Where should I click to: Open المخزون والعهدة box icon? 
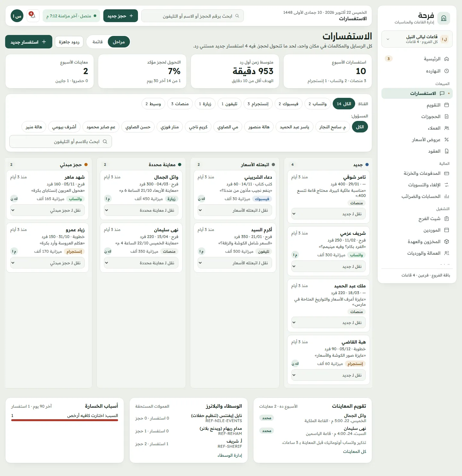(x=447, y=242)
